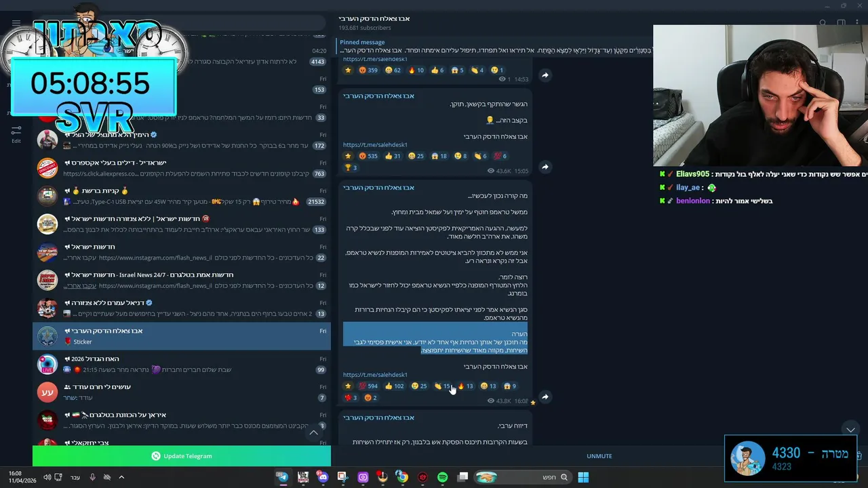
Task: Click the 21532 unread badge on קניות ברשת
Action: pos(317,202)
